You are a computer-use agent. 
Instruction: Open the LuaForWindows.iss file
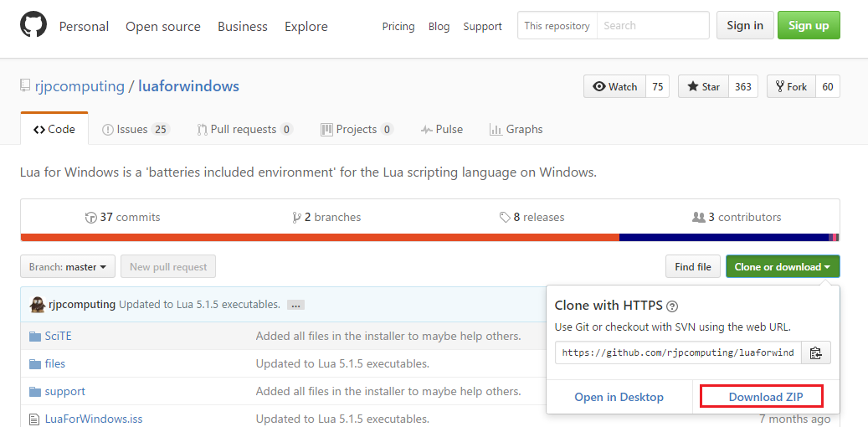pyautogui.click(x=94, y=419)
